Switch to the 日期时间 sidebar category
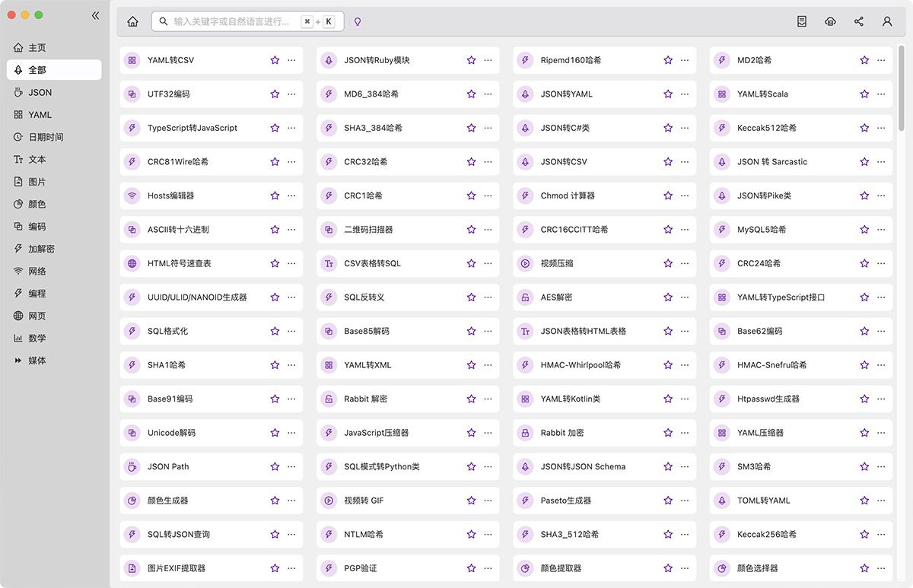The image size is (913, 588). [46, 137]
